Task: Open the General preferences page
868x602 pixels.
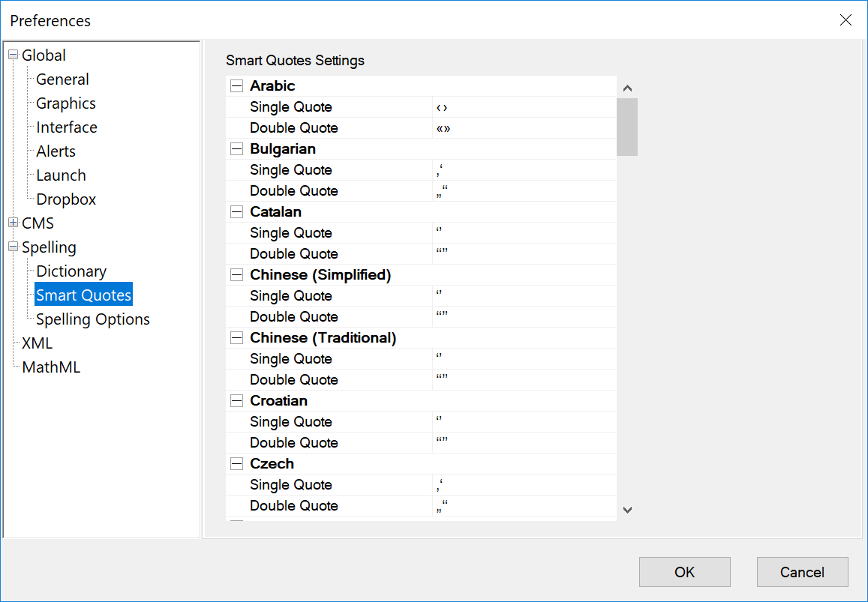Action: tap(62, 79)
